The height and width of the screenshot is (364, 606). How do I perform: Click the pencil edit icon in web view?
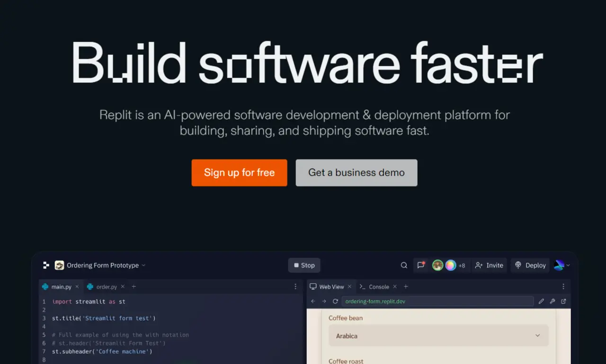pyautogui.click(x=541, y=302)
